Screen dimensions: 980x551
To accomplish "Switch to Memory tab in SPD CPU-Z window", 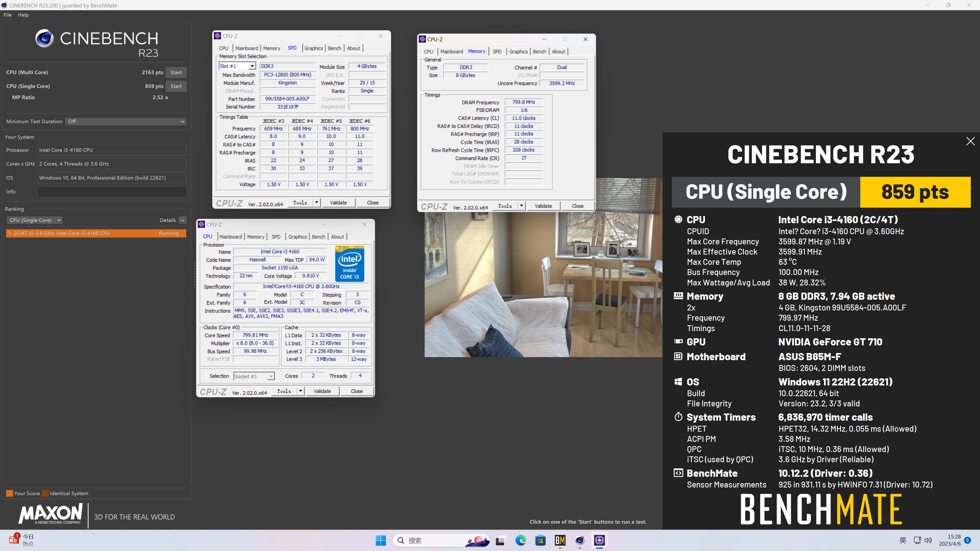I will pos(272,48).
